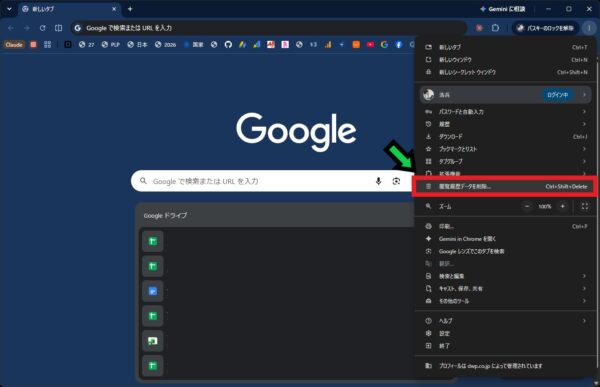This screenshot has height=387, width=600.
Task: Click the red extension icon in toolbar
Action: click(479, 28)
